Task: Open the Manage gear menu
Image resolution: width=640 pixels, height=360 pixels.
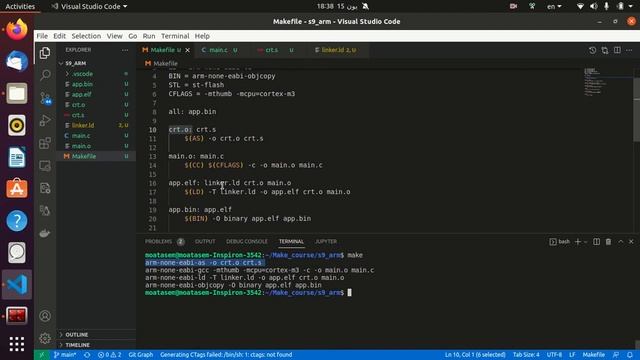Action: tap(45, 338)
